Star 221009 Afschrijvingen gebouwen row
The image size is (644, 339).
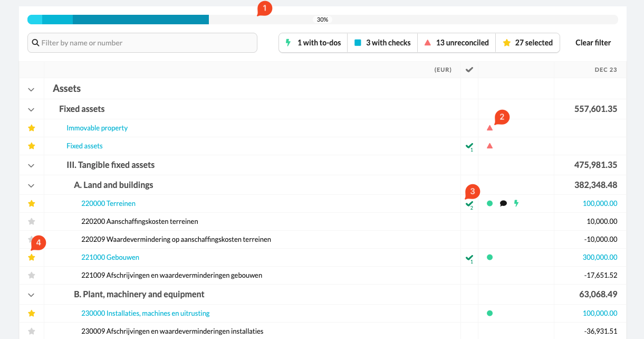32,275
